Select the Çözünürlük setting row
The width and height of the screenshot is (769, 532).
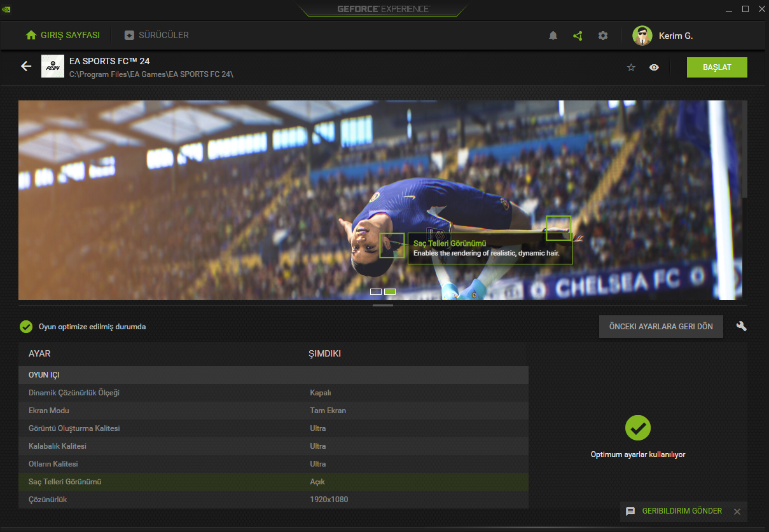pos(274,500)
